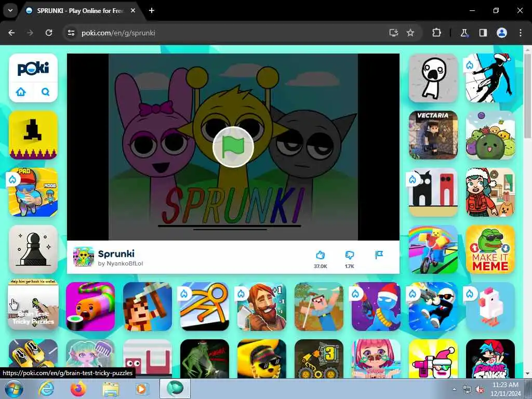
Task: Click the Sprunki game title
Action: coord(116,254)
